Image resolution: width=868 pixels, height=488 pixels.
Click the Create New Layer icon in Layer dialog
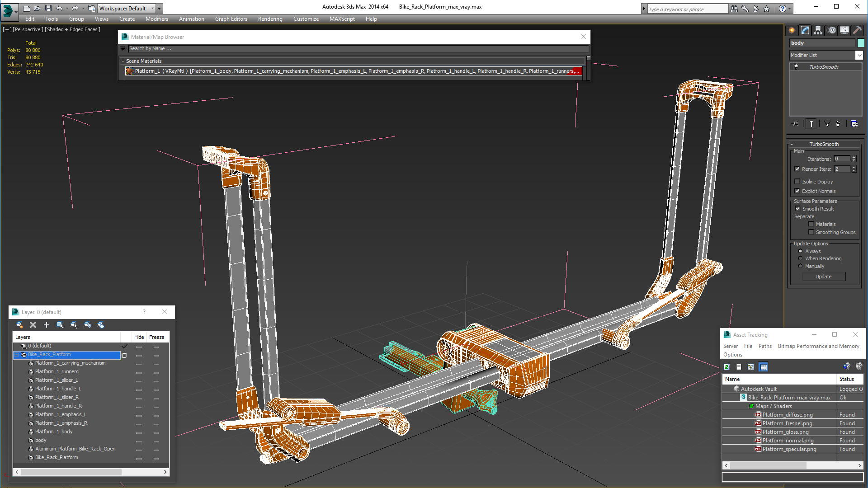tap(19, 325)
